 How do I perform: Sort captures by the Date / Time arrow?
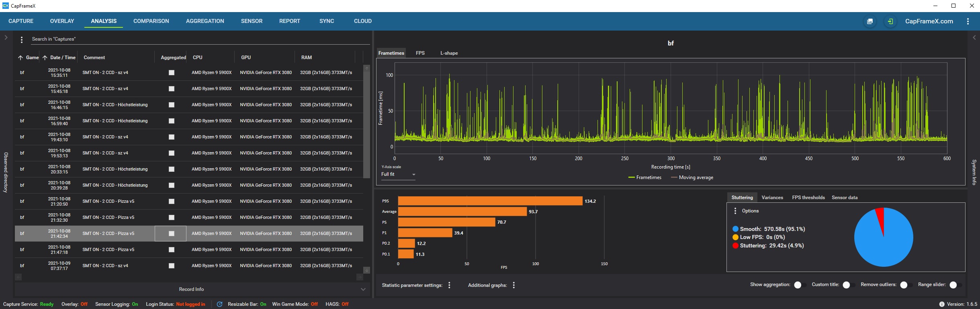coord(45,58)
